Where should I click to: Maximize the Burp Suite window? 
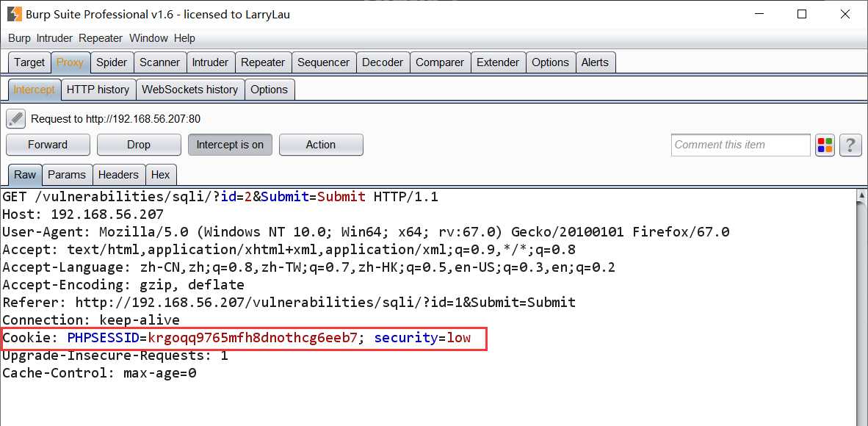tap(802, 15)
